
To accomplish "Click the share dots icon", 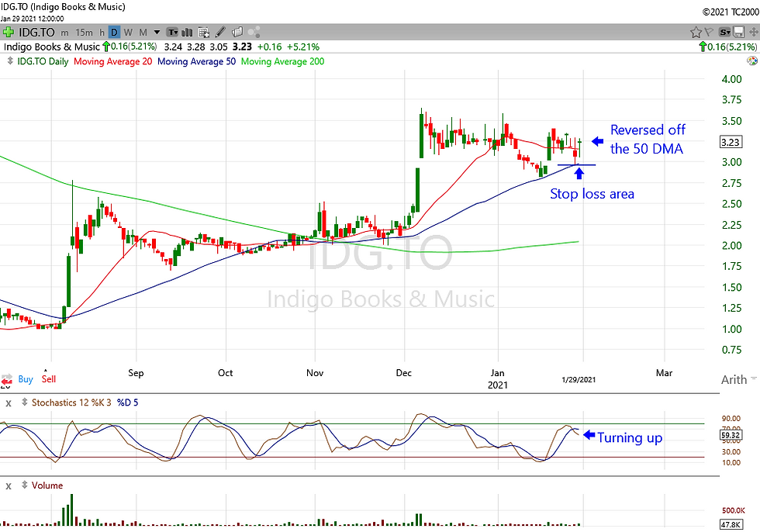I will click(254, 33).
